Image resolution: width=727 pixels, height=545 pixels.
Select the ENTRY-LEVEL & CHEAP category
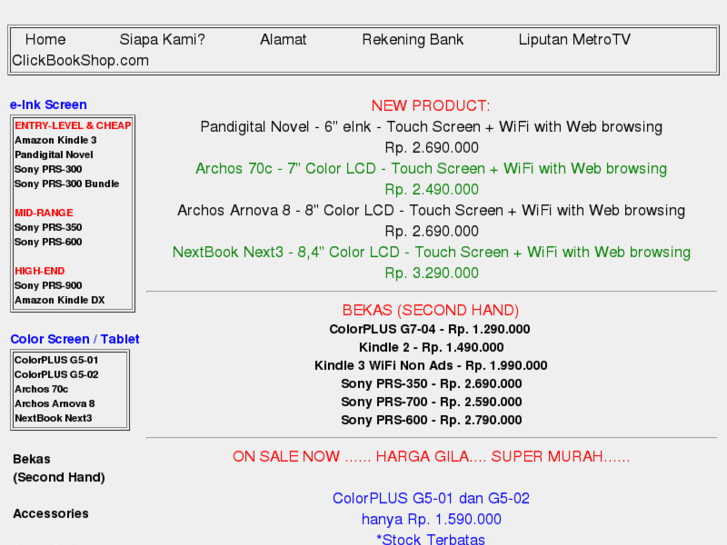point(73,126)
